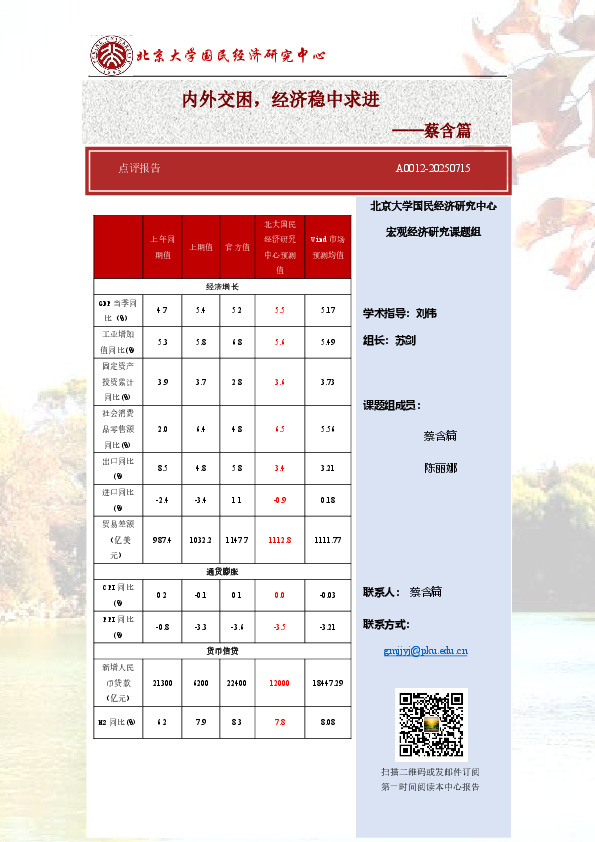
Task: Click the 北大国民经济研究中心预测值 column header
Action: 280,247
